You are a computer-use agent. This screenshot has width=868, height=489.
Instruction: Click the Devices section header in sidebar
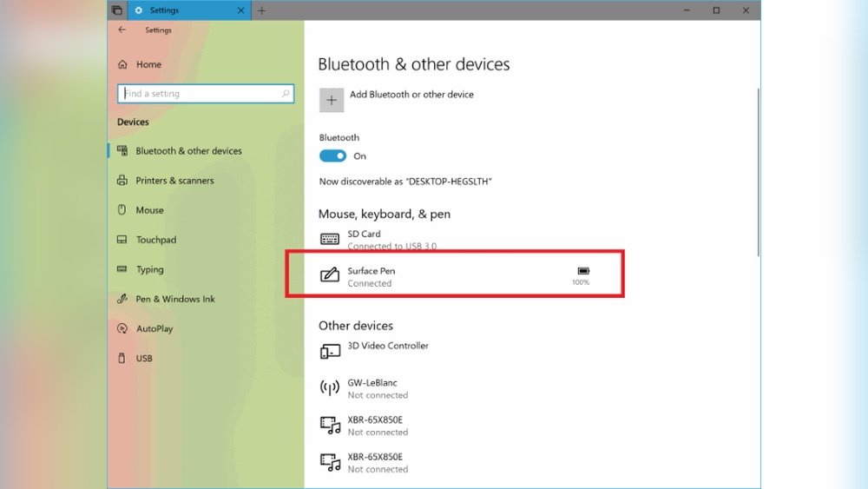tap(133, 122)
